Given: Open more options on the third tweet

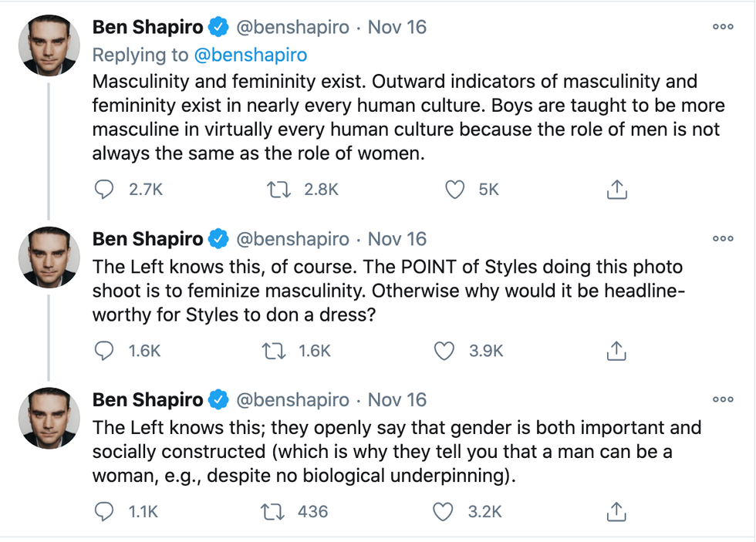Looking at the screenshot, I should click(x=723, y=399).
